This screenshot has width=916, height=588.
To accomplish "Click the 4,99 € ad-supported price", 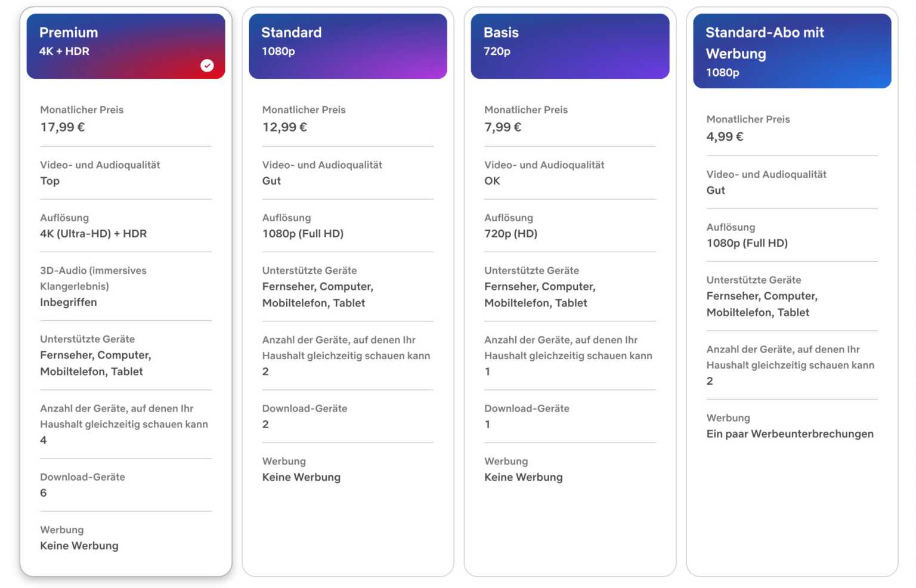I will click(x=725, y=137).
